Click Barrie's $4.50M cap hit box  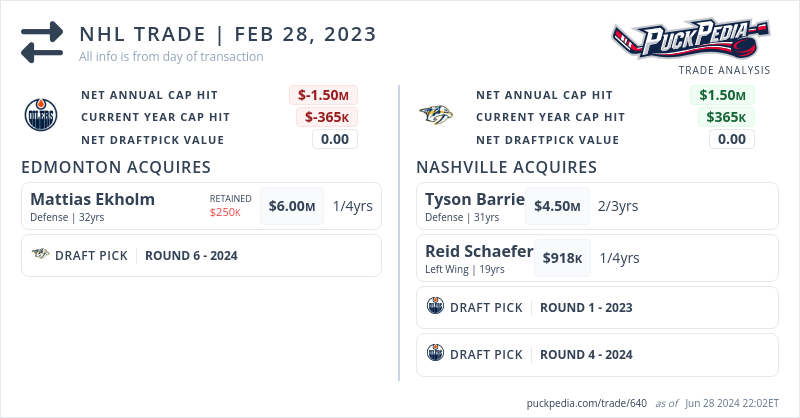[x=557, y=206]
